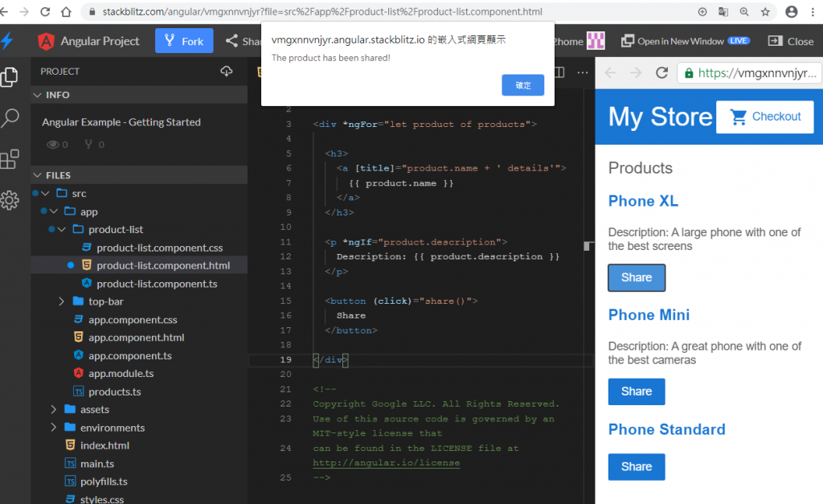Open the Phone Standard product link
Viewport: 823px width, 504px height.
666,429
